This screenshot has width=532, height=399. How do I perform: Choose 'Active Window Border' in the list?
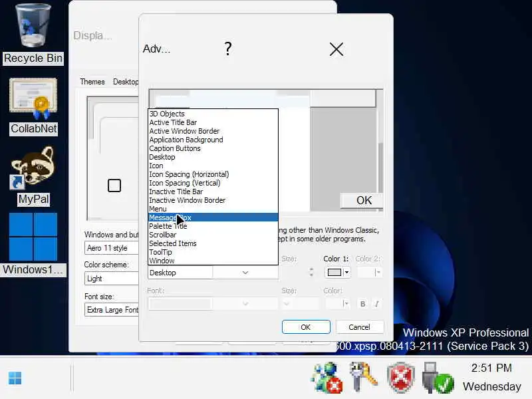213,131
